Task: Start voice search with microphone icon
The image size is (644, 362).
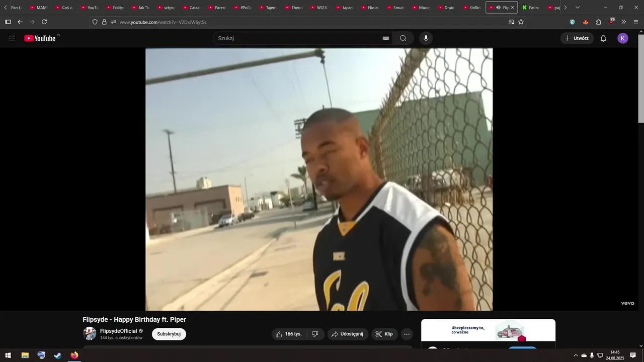Action: coord(426,38)
